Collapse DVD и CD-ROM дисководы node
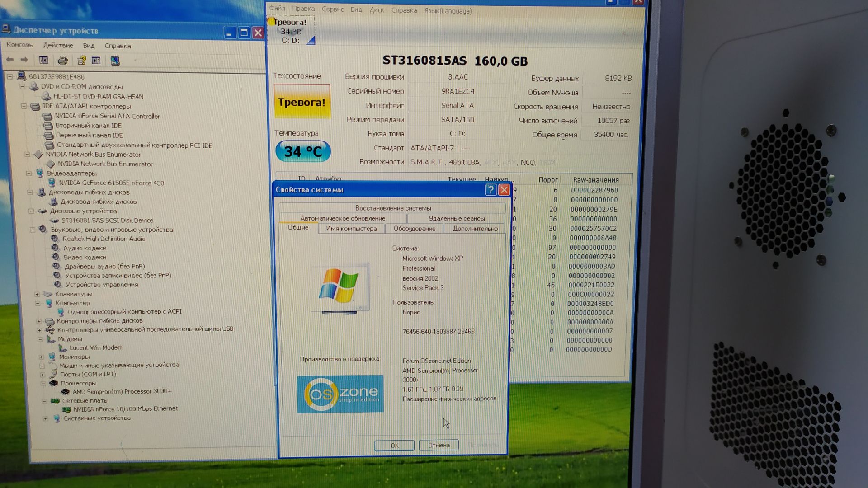 tap(22, 86)
